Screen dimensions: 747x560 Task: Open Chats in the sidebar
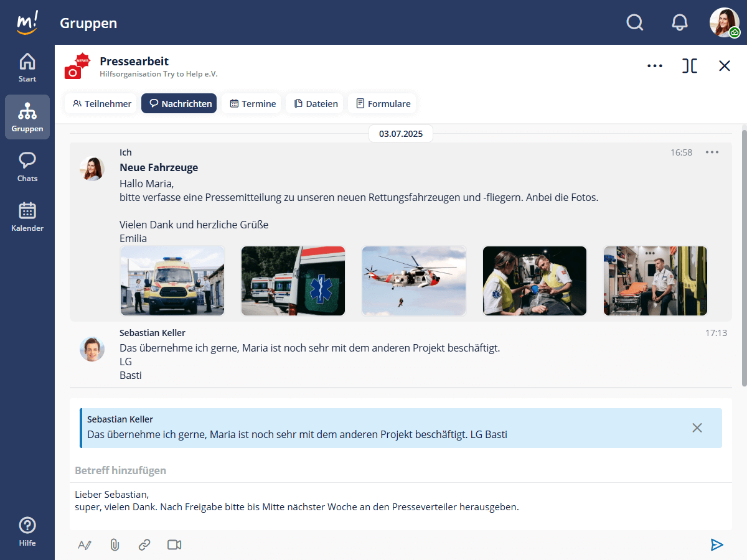27,167
